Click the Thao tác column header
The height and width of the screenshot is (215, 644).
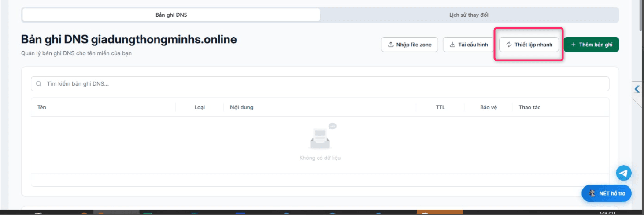coord(529,107)
